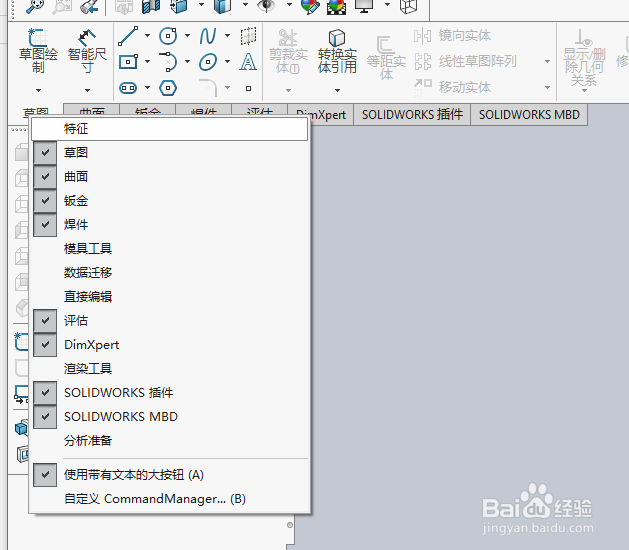The height and width of the screenshot is (550, 629).
Task: Uncheck 曲面 in the context menu
Action: (45, 177)
